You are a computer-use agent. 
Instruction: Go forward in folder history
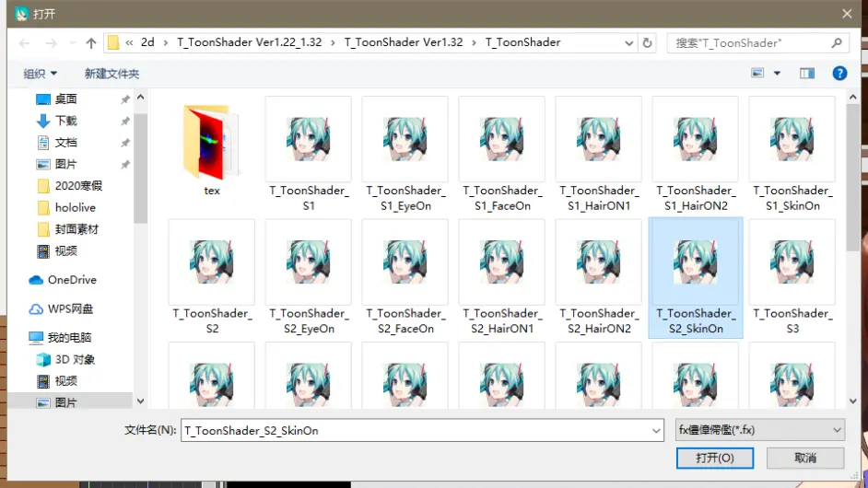click(x=51, y=42)
